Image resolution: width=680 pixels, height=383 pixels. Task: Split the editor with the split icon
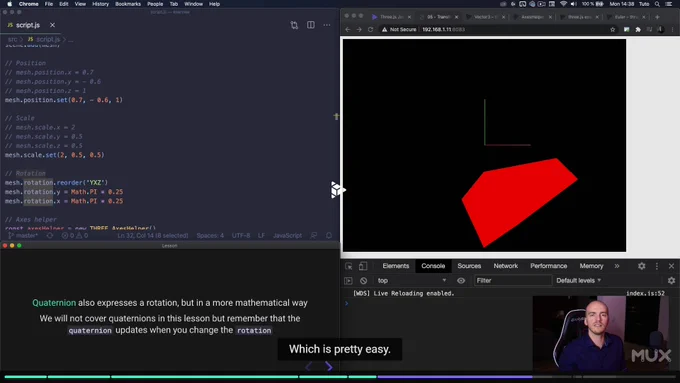click(311, 25)
